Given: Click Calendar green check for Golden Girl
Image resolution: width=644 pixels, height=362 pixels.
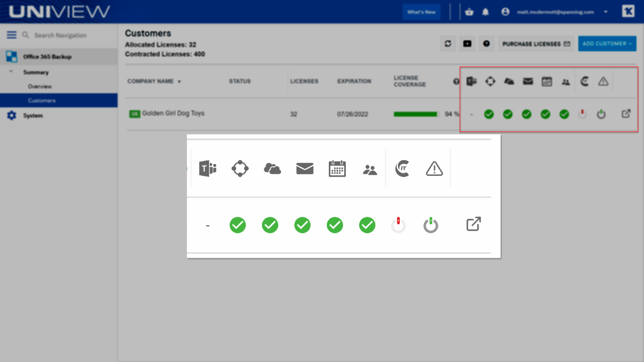Looking at the screenshot, I should (x=545, y=114).
